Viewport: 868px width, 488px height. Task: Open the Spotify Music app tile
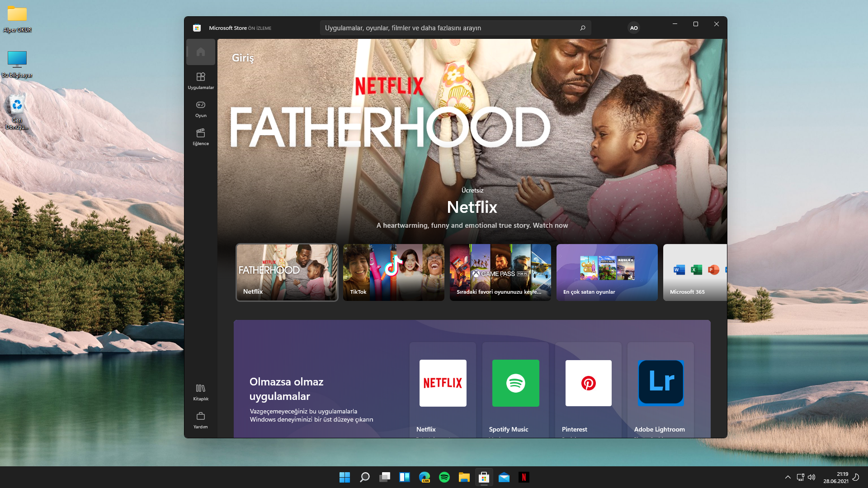(515, 389)
